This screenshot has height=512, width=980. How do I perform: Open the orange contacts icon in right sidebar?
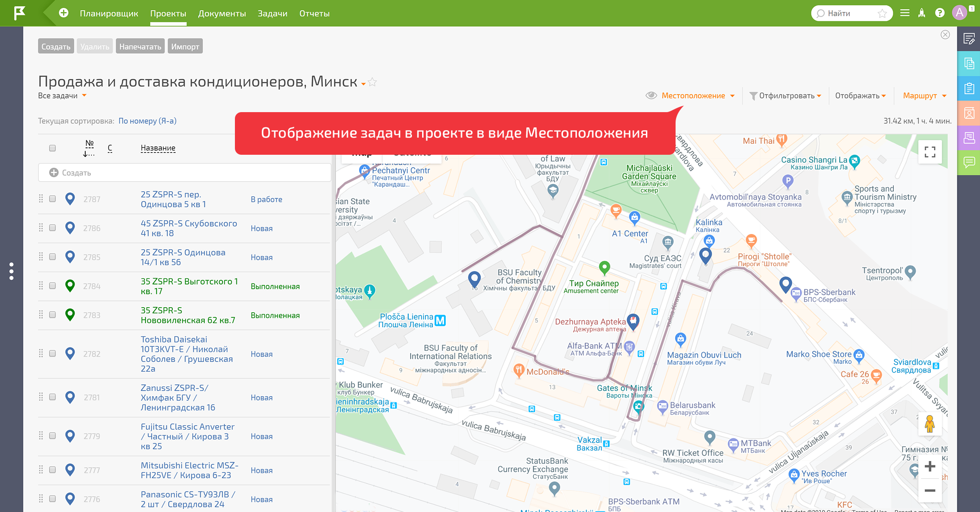(969, 113)
